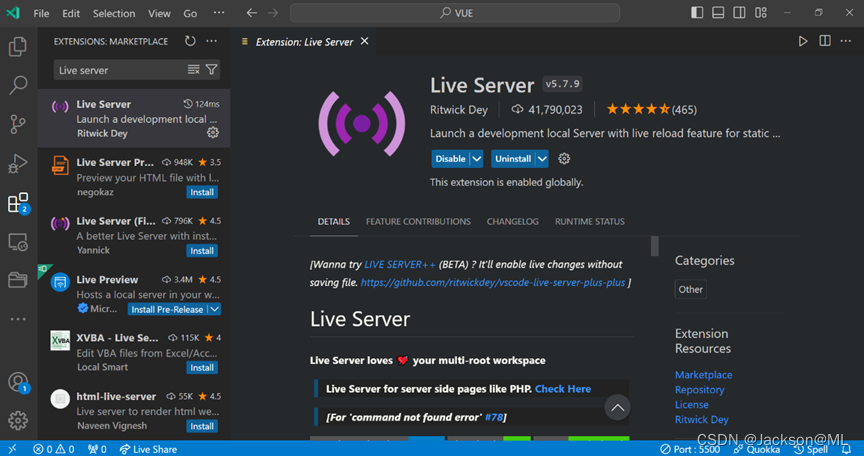Image resolution: width=864 pixels, height=456 pixels.
Task: Start Live Share from status bar
Action: tap(148, 449)
